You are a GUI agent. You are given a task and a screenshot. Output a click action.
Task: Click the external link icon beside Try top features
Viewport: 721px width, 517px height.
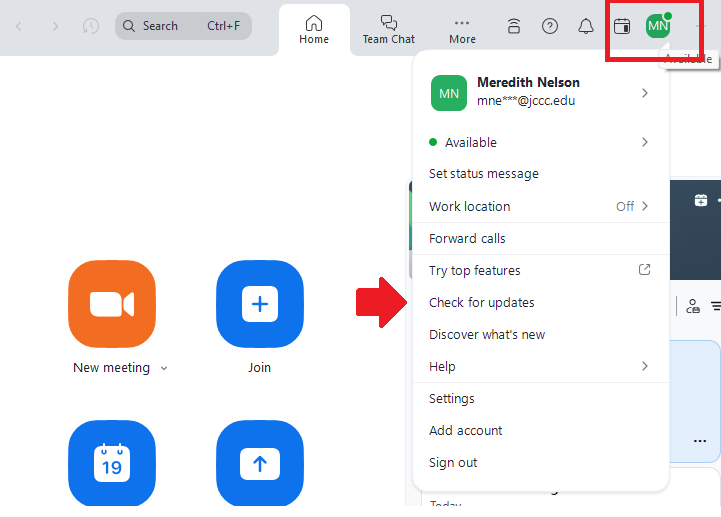pyautogui.click(x=645, y=270)
